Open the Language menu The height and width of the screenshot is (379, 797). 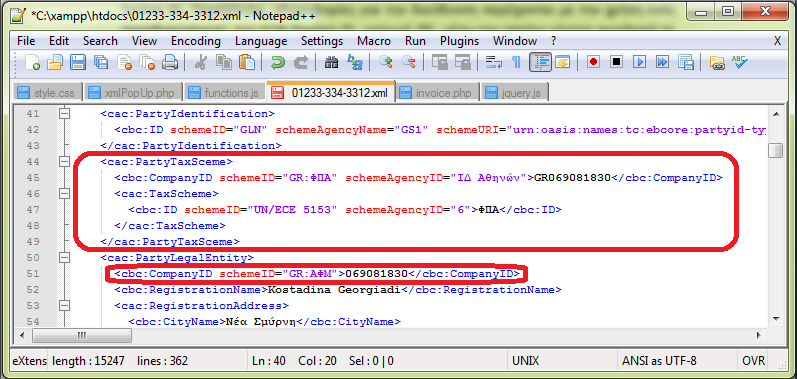click(261, 41)
